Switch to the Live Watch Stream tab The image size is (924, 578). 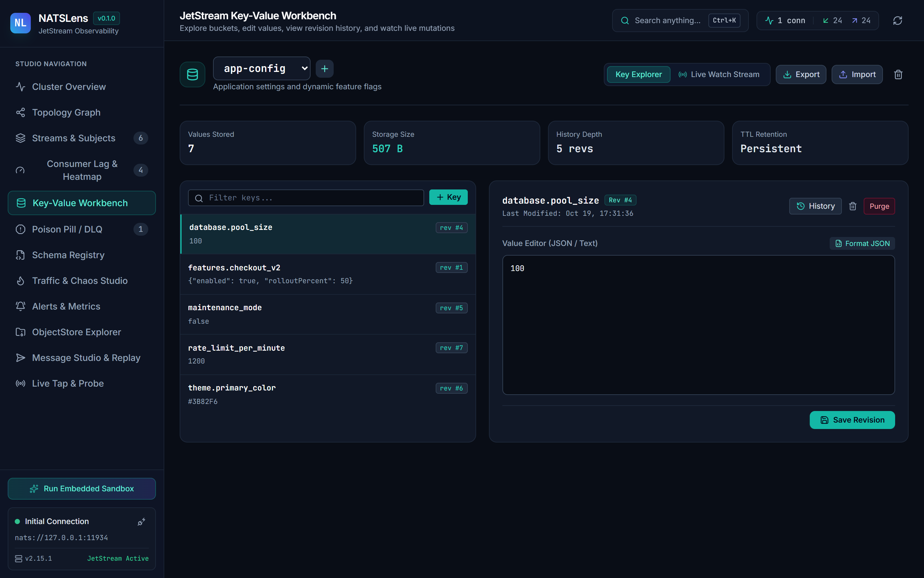719,74
